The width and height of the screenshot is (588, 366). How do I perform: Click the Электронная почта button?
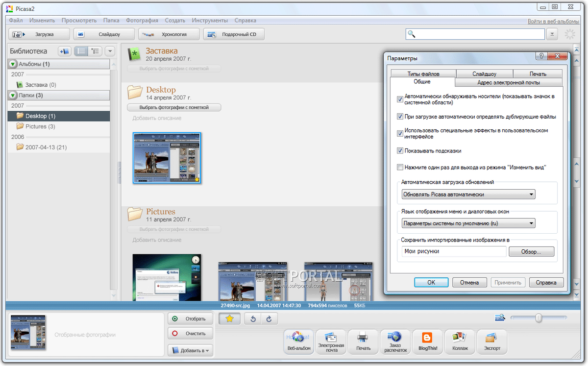tap(331, 342)
